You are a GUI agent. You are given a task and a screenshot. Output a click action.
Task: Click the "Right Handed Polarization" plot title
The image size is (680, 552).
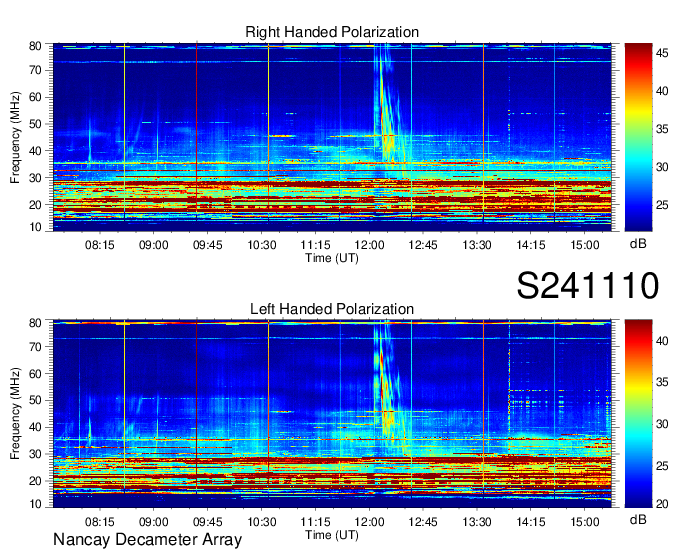332,32
